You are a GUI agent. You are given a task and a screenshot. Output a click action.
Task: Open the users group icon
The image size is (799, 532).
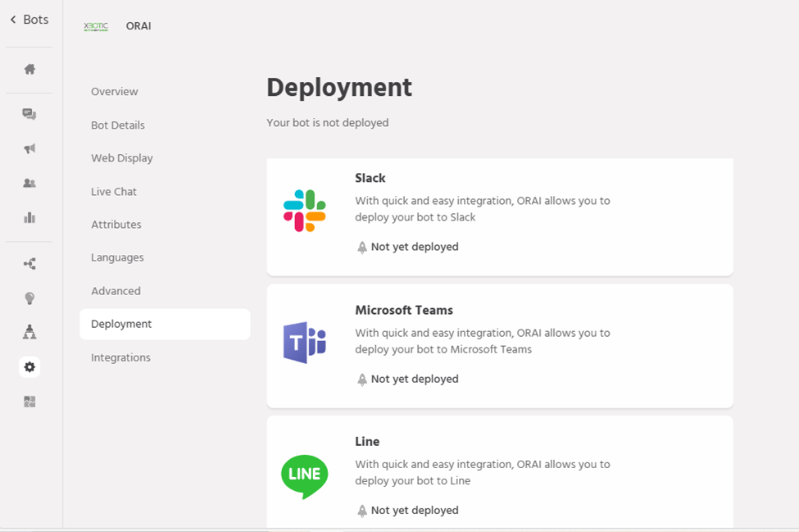30,183
